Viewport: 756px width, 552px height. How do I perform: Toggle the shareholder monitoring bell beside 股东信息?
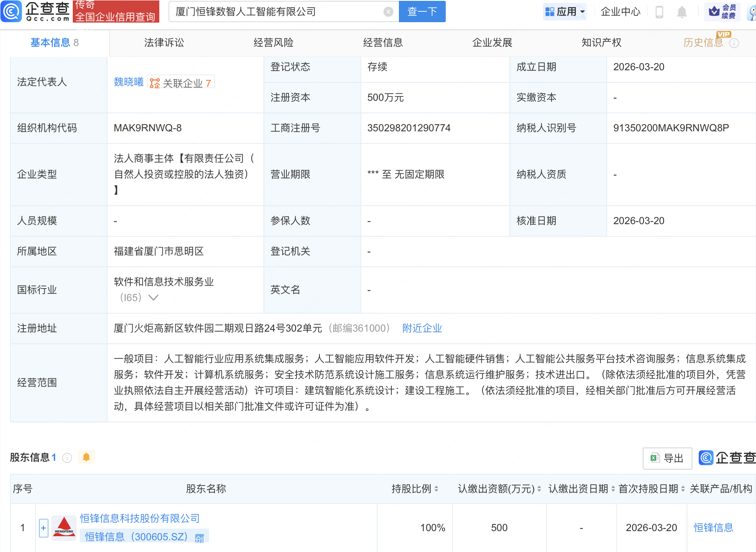[x=87, y=457]
